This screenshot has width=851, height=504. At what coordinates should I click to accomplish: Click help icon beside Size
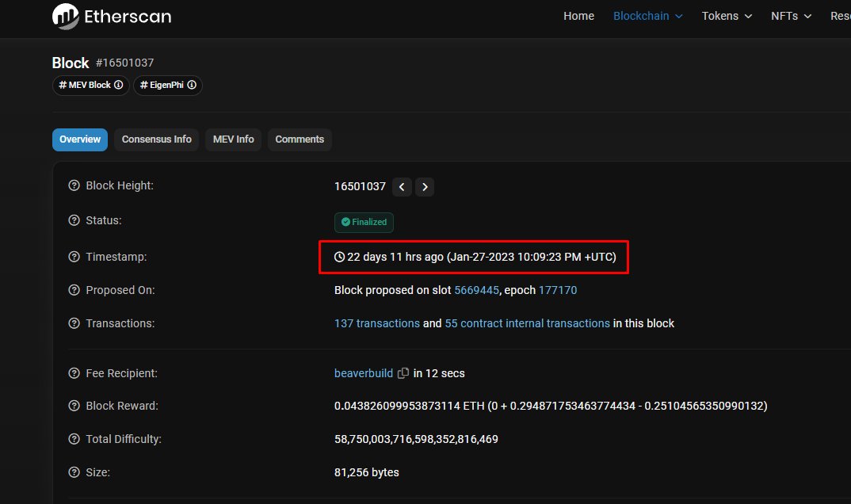click(x=74, y=472)
